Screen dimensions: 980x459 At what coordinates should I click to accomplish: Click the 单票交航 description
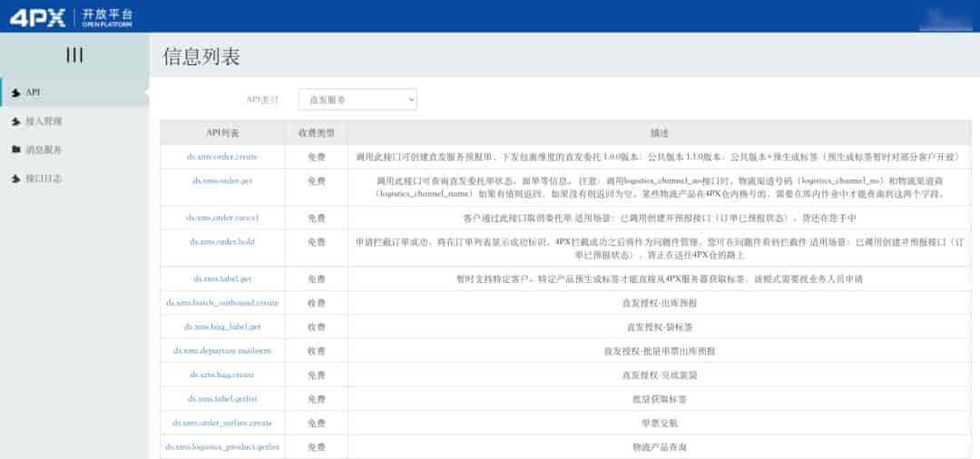tap(660, 423)
